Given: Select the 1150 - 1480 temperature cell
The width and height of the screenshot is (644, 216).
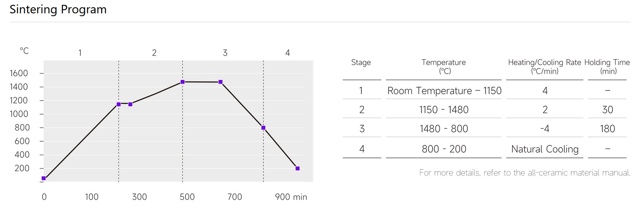Looking at the screenshot, I should 444,110.
